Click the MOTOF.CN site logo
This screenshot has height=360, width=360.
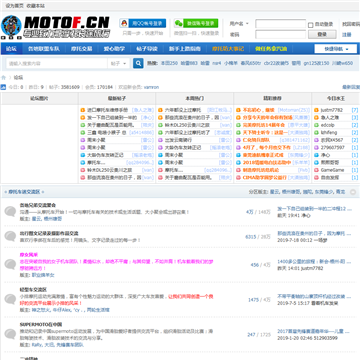tap(55, 26)
